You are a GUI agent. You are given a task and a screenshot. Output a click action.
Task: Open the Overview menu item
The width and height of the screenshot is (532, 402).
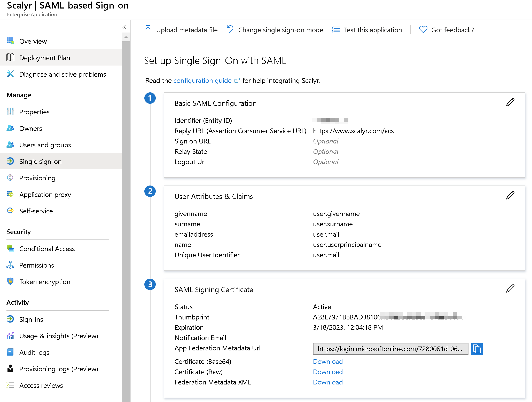[x=61, y=41]
